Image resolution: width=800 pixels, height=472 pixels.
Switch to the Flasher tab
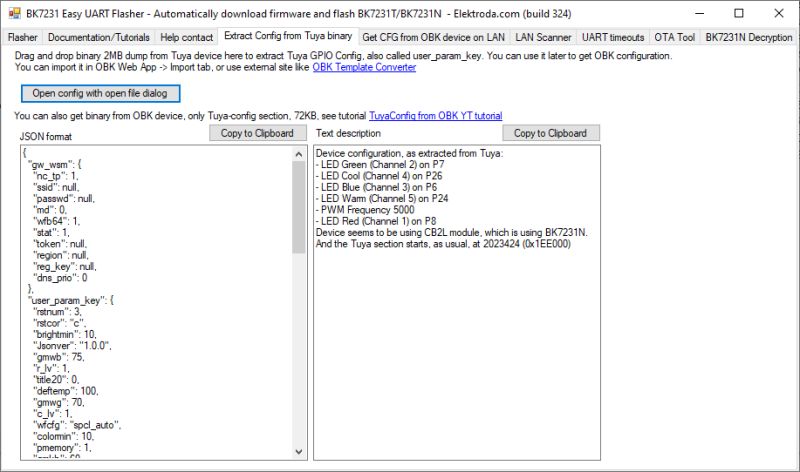tap(22, 37)
